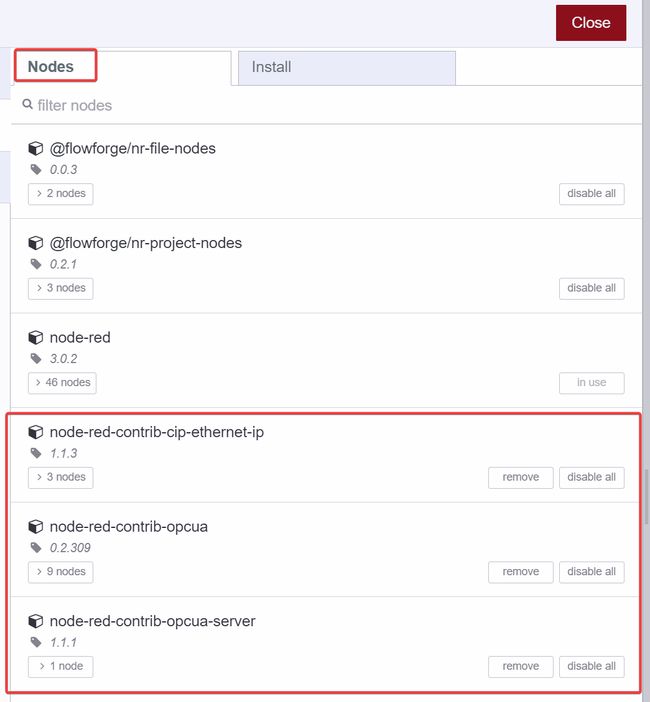Click the cube icon beside @flowforge/nr-project-nodes
Image resolution: width=650 pixels, height=702 pixels.
tap(36, 244)
